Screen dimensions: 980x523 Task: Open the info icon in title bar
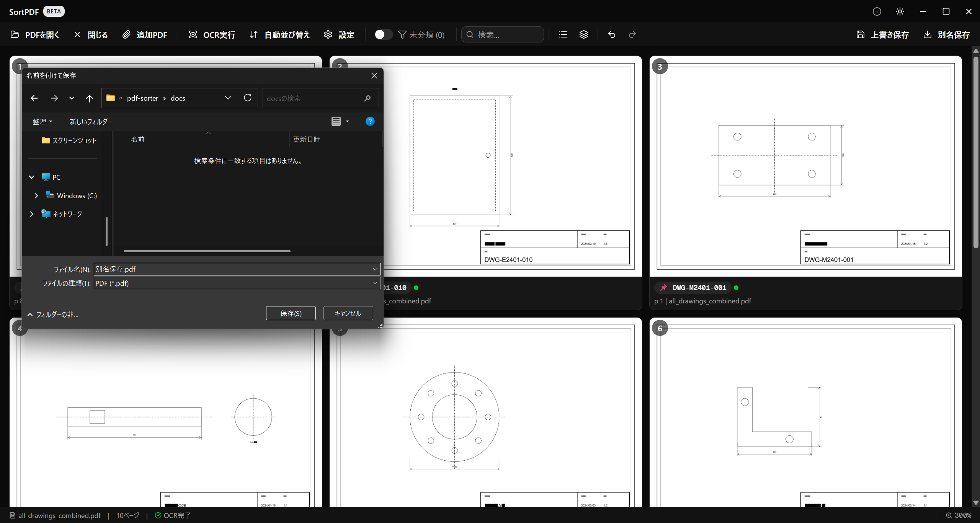[x=877, y=11]
